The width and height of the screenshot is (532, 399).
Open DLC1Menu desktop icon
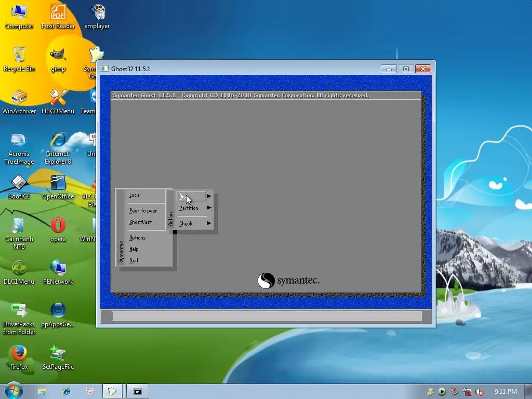19,273
